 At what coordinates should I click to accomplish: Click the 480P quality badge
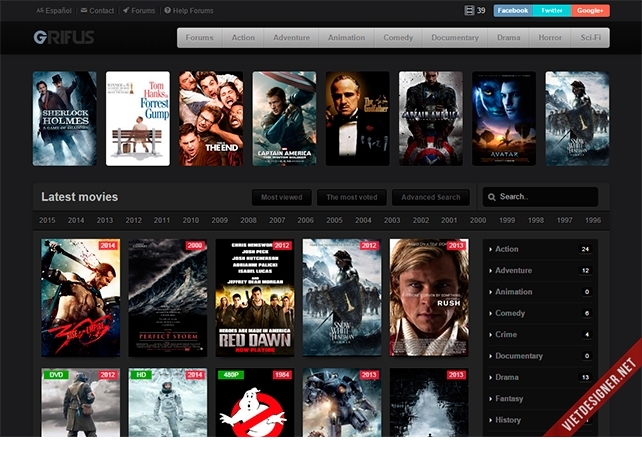pos(231,375)
